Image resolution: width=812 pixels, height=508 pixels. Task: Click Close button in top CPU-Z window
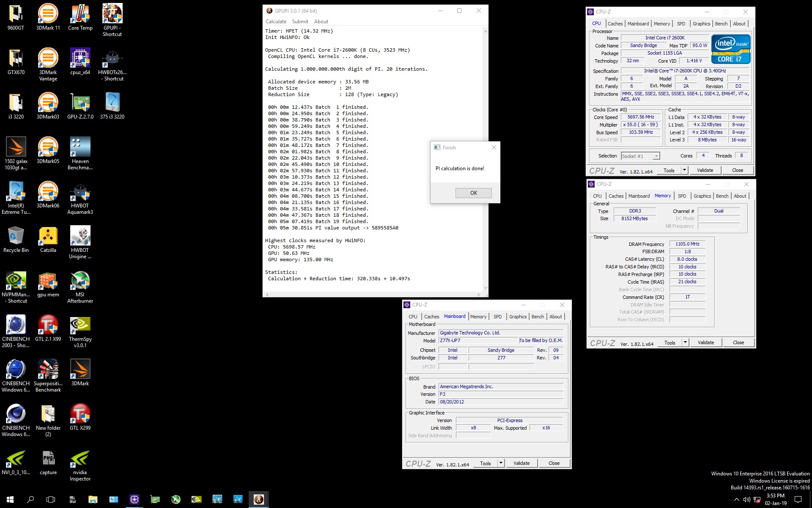[737, 170]
